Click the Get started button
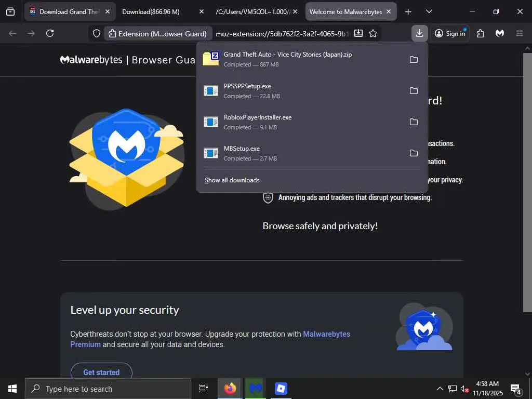This screenshot has height=399, width=532. click(x=101, y=372)
